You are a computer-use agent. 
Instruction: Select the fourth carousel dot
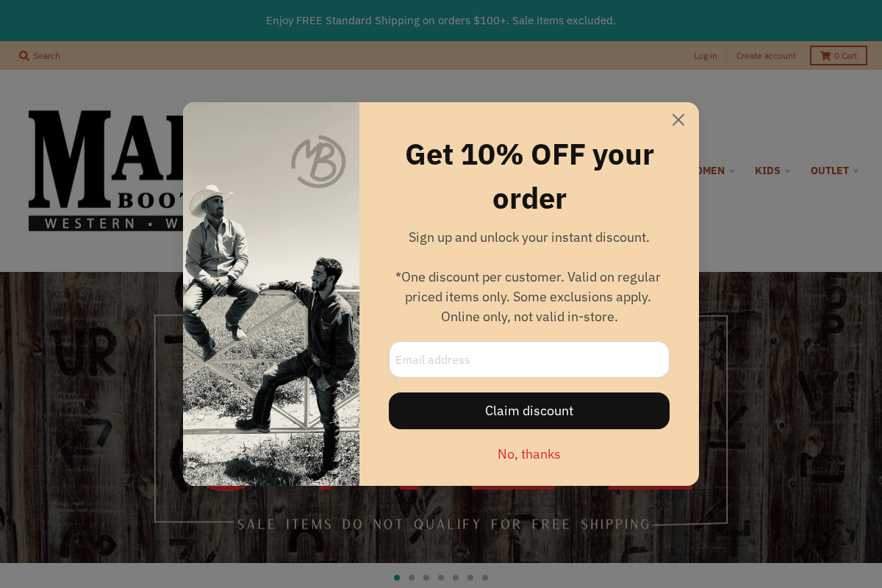(441, 578)
